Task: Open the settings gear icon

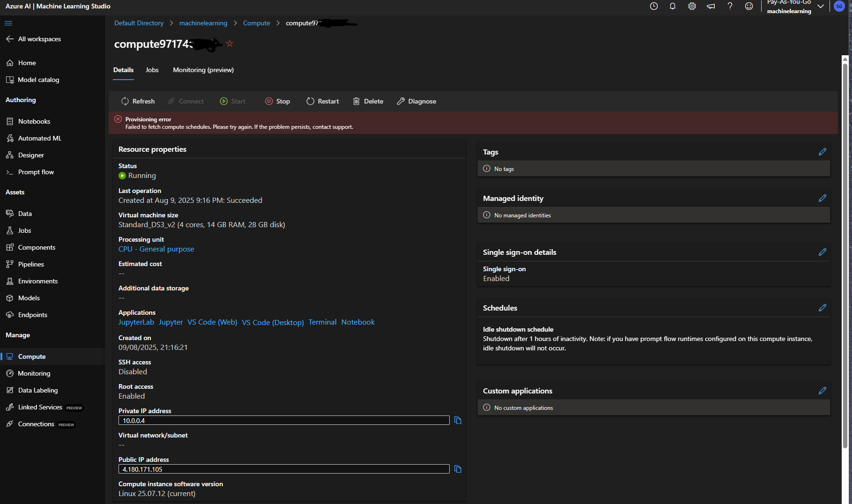Action: [x=692, y=6]
